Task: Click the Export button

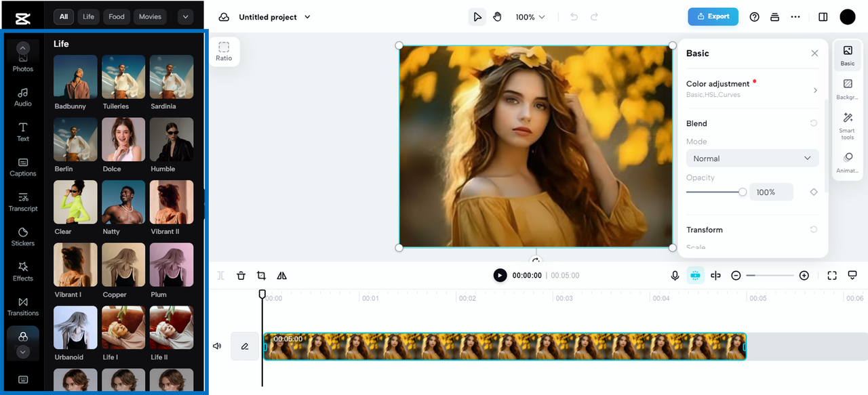Action: coord(713,16)
